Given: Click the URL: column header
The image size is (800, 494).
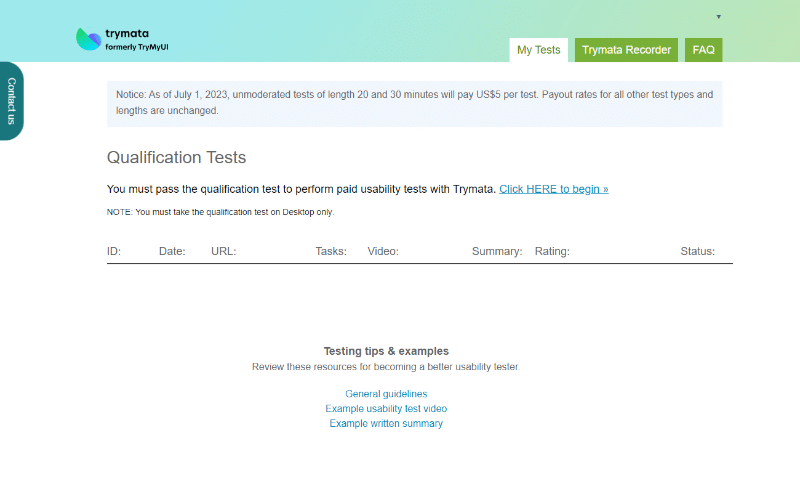Looking at the screenshot, I should 223,251.
